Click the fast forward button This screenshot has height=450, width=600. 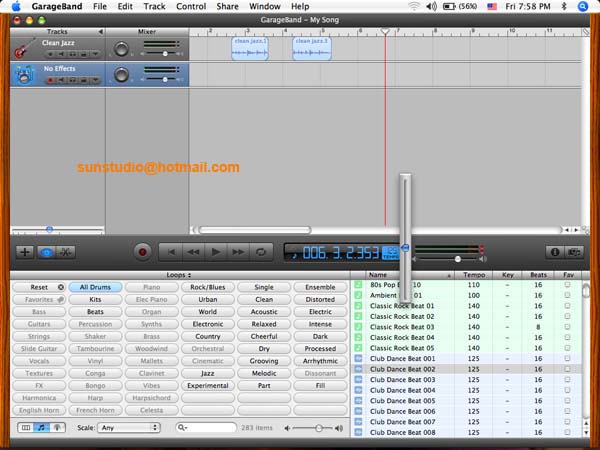(238, 252)
